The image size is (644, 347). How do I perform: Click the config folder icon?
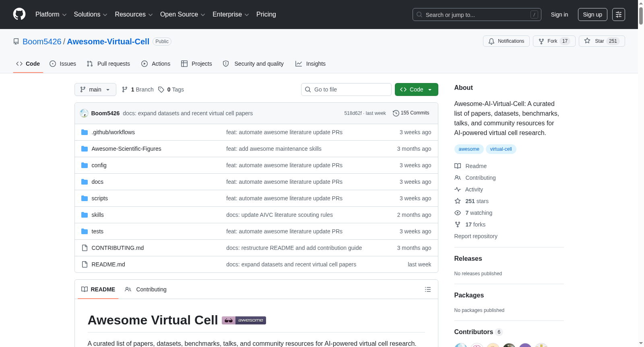point(85,165)
